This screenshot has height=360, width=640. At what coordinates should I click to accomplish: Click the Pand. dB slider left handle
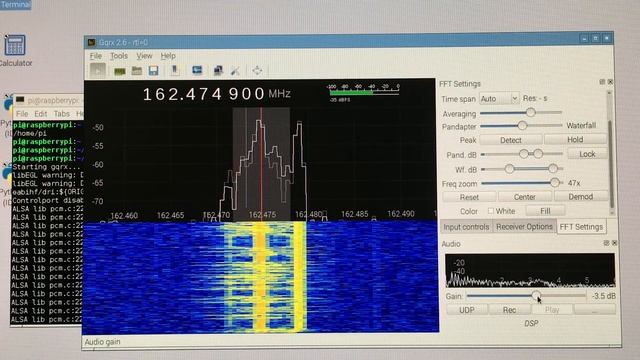[x=524, y=154]
